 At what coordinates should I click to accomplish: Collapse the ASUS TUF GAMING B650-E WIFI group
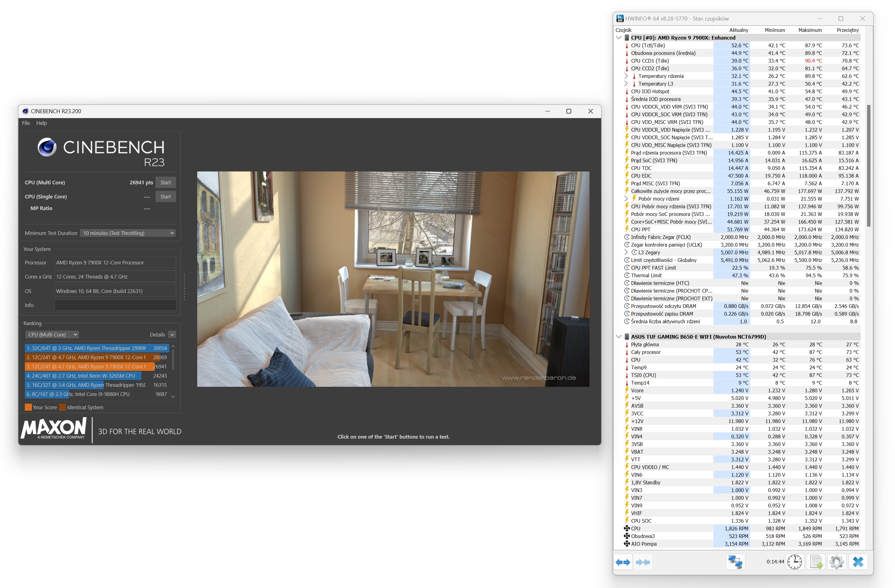[619, 336]
